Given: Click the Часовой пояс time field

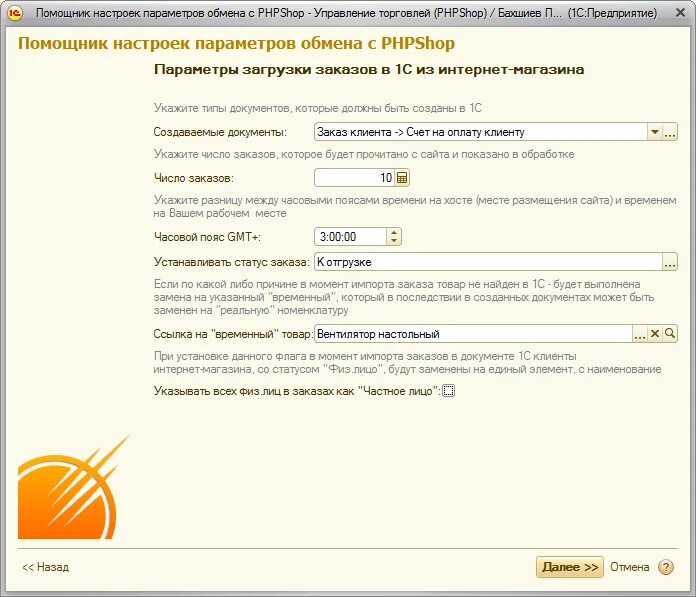Looking at the screenshot, I should (350, 237).
